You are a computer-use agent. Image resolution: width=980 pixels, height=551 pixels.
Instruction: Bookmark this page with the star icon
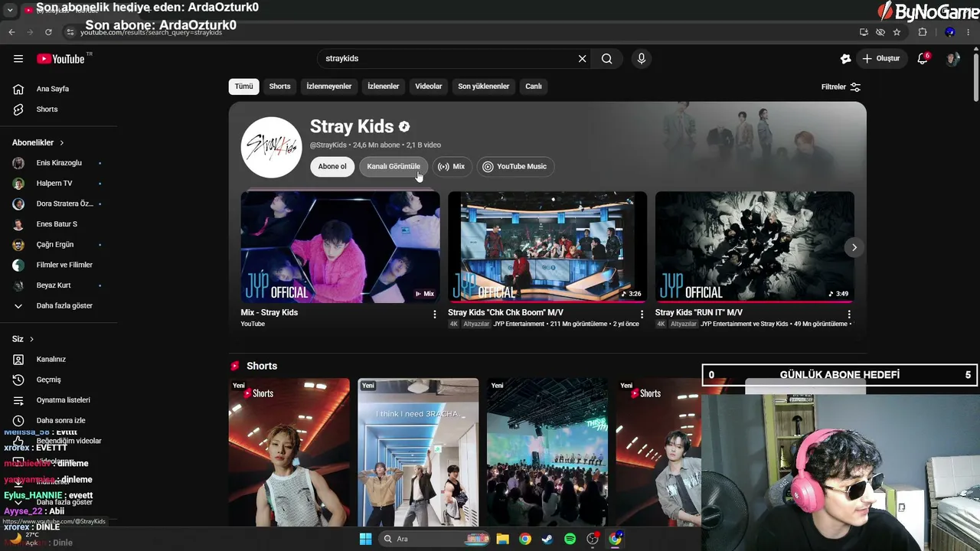897,32
